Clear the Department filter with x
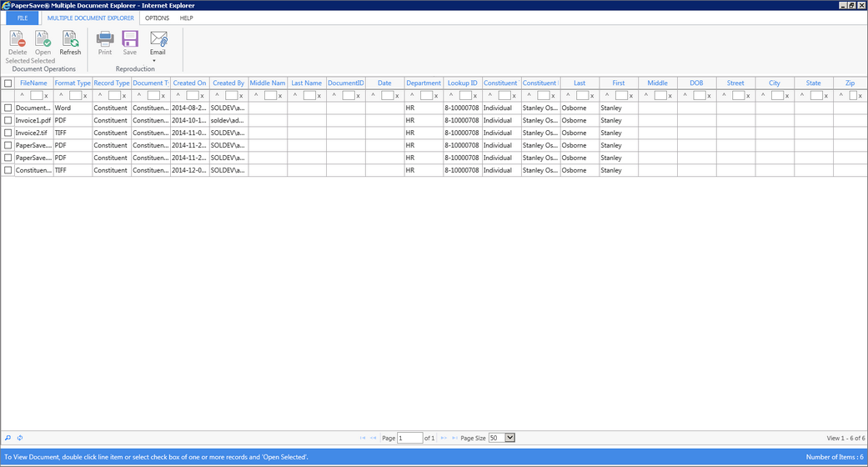Viewport: 868px width, 467px height. tap(436, 96)
